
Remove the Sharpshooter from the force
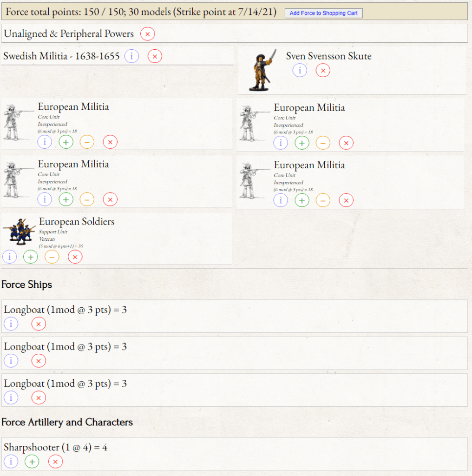pyautogui.click(x=55, y=462)
